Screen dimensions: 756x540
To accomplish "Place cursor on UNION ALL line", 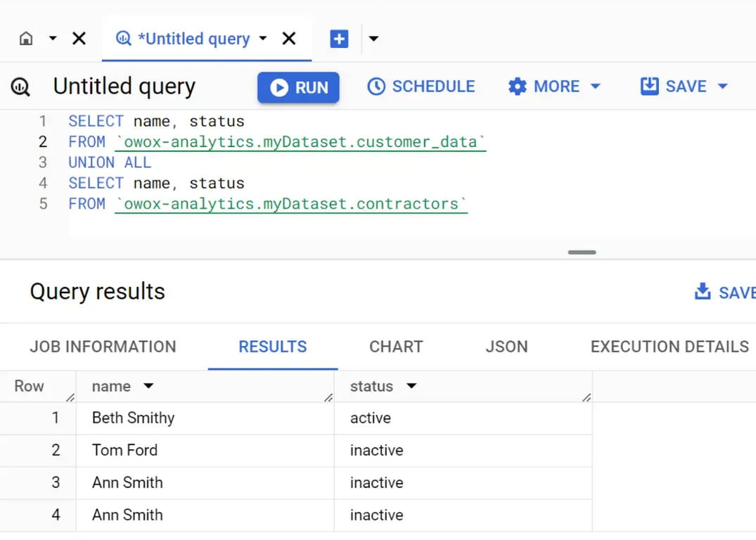I will (110, 162).
